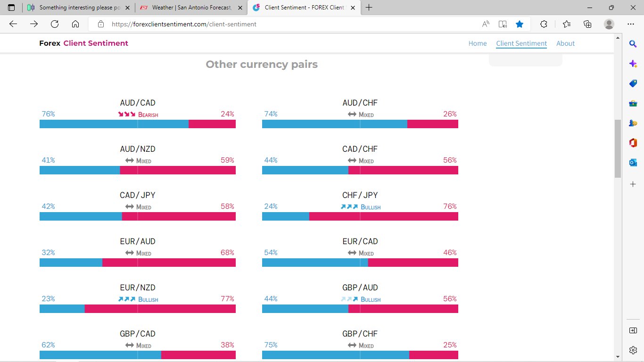Screen dimensions: 644x362
Task: Click the browser Refresh button
Action: click(55, 24)
